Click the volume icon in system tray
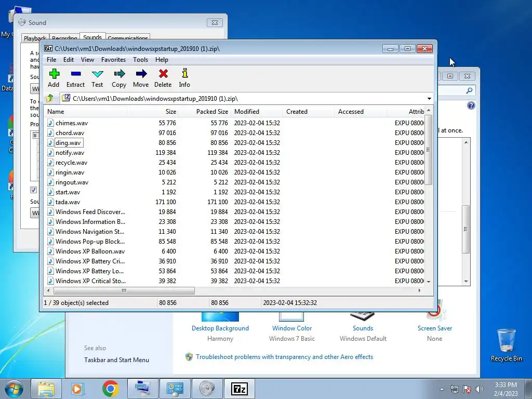This screenshot has width=532, height=399. (479, 389)
